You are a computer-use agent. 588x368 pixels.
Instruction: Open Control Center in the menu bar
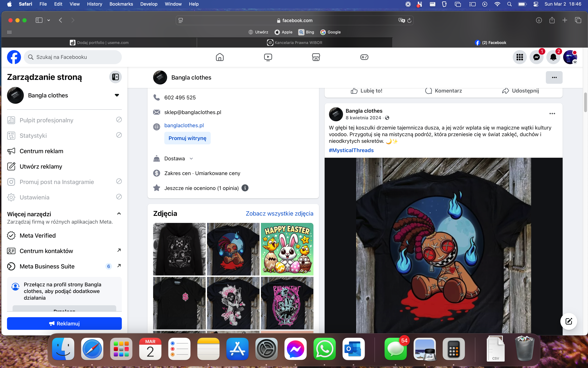536,4
